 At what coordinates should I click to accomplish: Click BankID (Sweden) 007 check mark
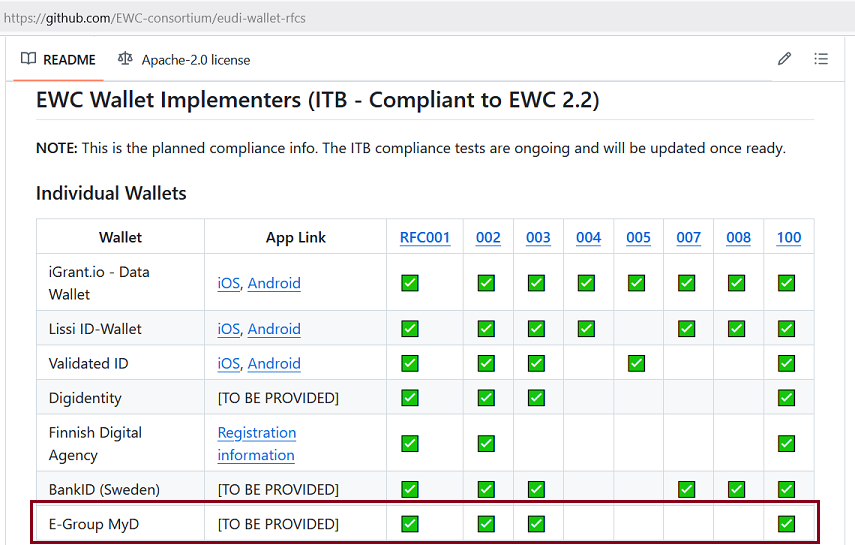(687, 489)
